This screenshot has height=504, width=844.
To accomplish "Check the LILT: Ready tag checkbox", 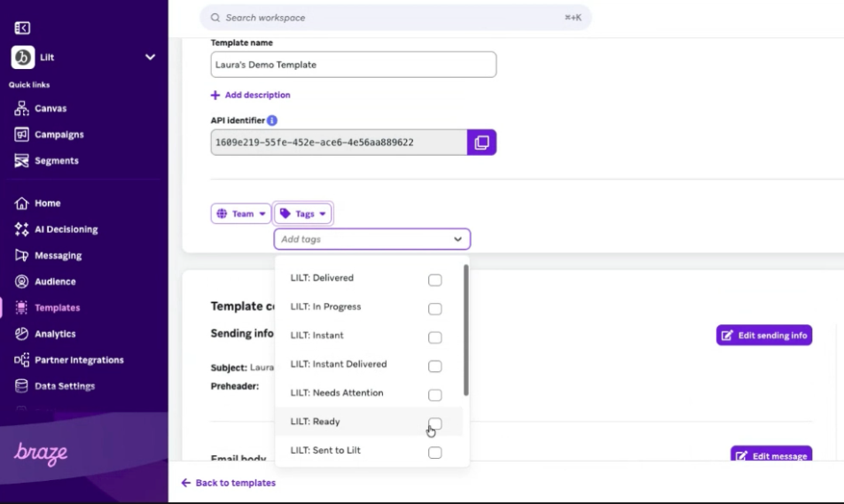I will point(434,423).
